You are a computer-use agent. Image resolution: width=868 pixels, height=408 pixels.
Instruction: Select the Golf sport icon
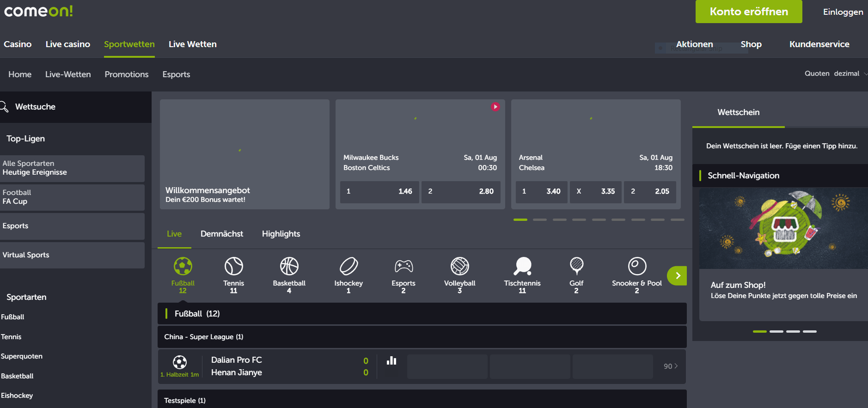click(x=576, y=266)
